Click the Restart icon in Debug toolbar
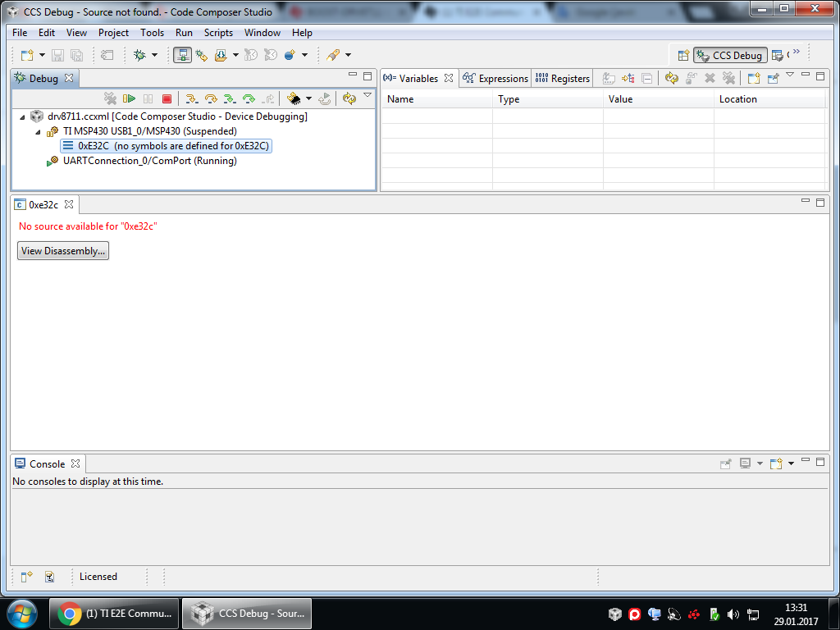840x630 pixels. tap(324, 98)
